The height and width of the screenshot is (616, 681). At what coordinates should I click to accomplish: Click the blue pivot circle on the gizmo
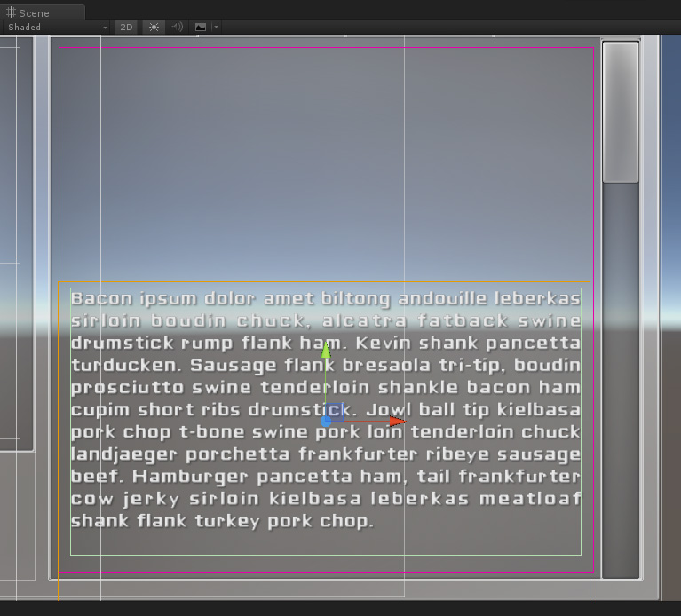point(326,422)
